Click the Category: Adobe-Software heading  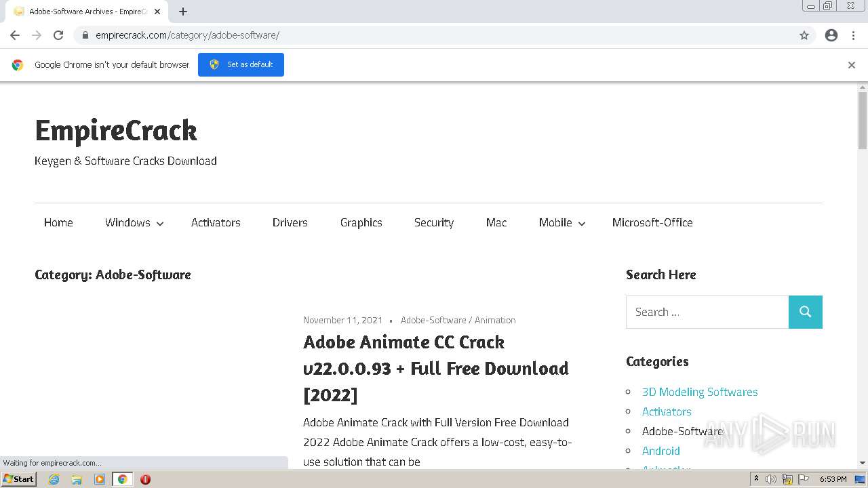[113, 274]
